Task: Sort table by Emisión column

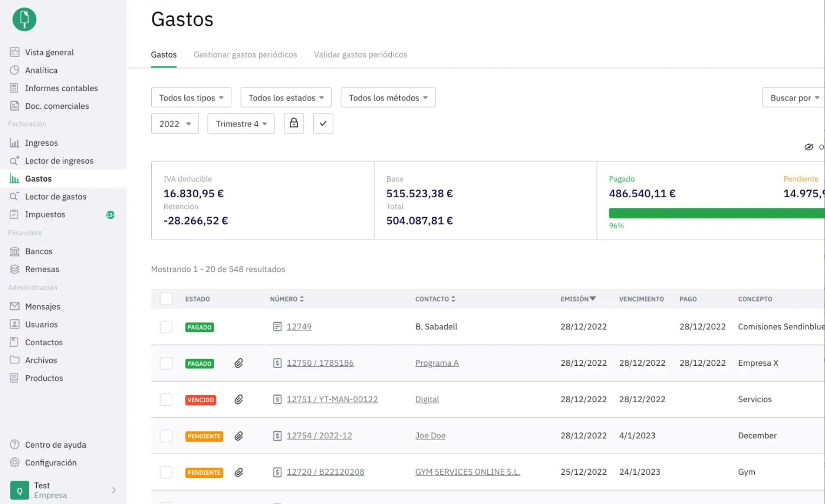Action: point(578,299)
